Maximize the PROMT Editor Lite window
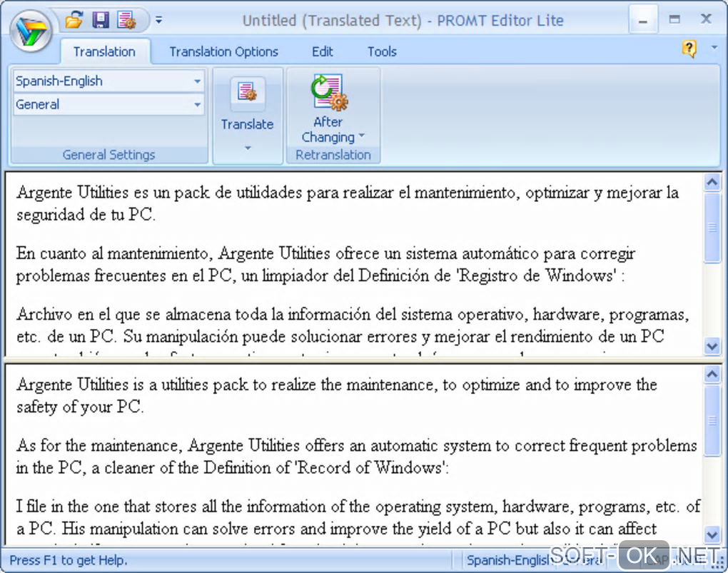 pos(674,19)
